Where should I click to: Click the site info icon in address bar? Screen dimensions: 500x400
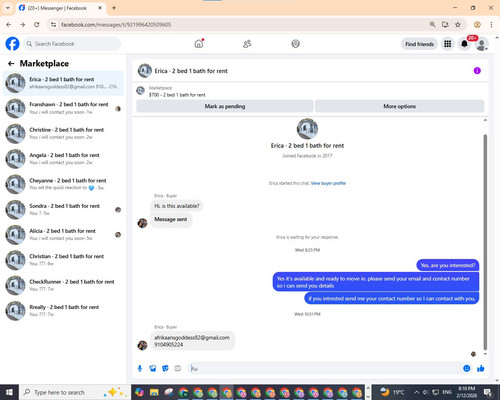pos(53,24)
